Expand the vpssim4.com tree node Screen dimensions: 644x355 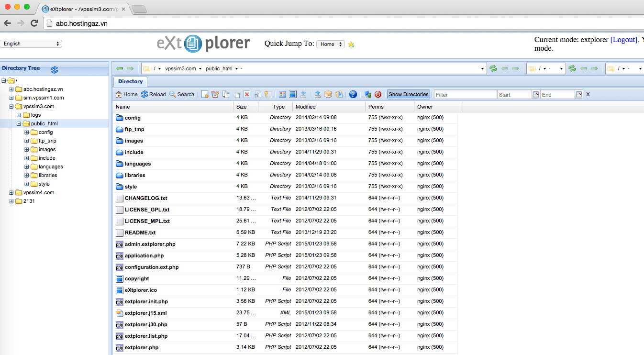click(x=11, y=192)
